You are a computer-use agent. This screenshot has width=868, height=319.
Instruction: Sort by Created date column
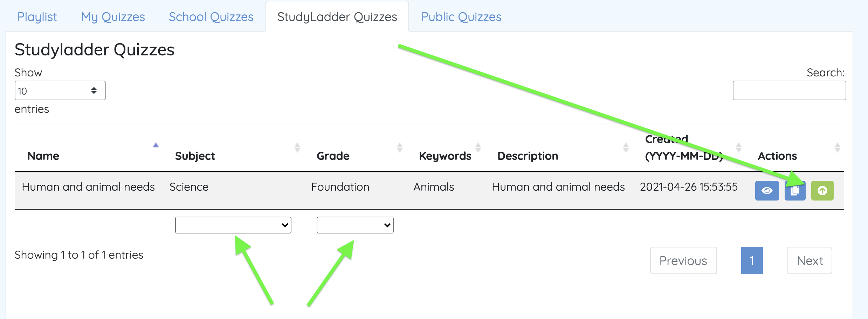point(684,148)
